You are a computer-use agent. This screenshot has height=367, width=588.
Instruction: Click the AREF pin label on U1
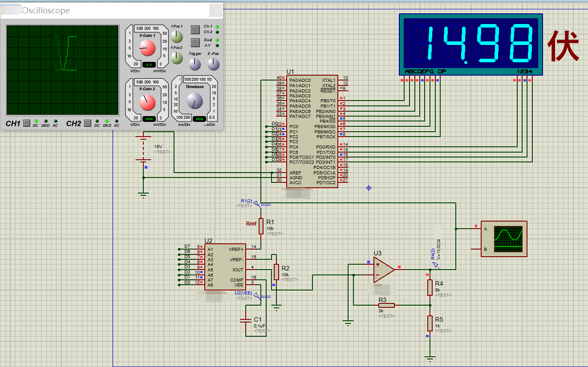click(x=295, y=173)
